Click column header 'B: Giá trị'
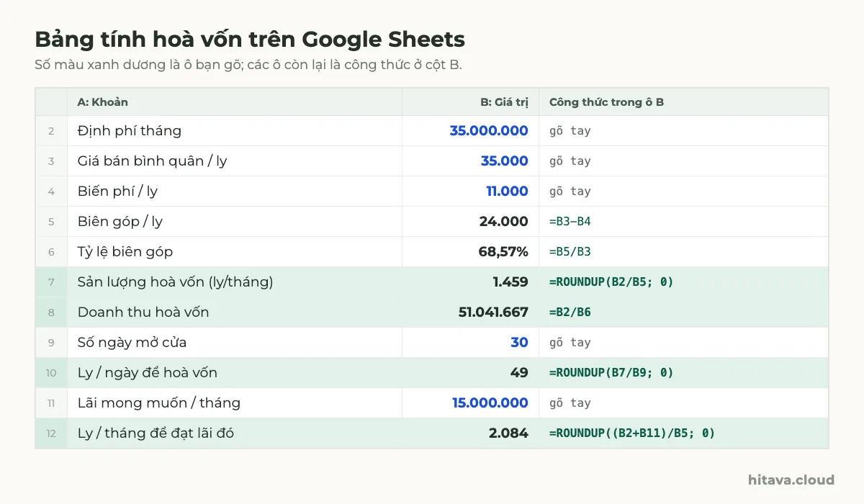This screenshot has height=504, width=864. 471,102
